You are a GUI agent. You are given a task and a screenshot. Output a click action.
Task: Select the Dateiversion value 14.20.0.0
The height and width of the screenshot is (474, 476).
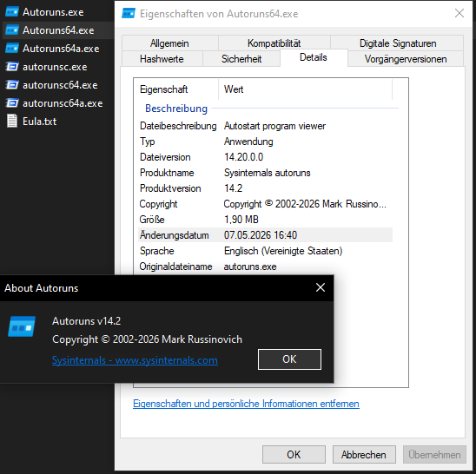tap(244, 157)
